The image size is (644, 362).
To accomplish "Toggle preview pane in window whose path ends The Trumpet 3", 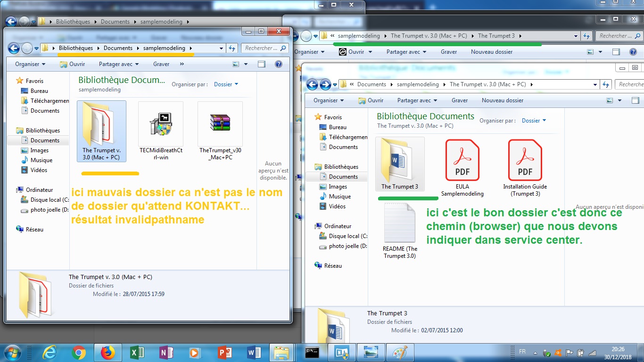I will pyautogui.click(x=616, y=52).
